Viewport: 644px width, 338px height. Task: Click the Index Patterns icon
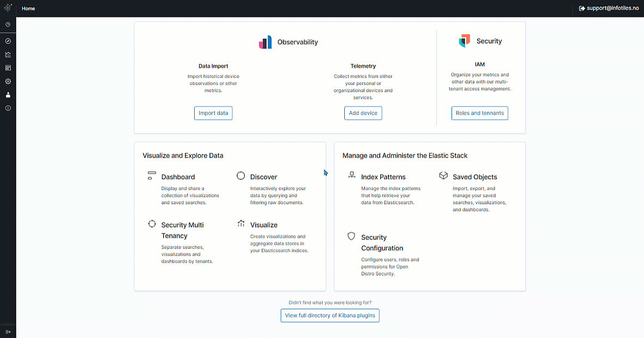[x=351, y=175]
